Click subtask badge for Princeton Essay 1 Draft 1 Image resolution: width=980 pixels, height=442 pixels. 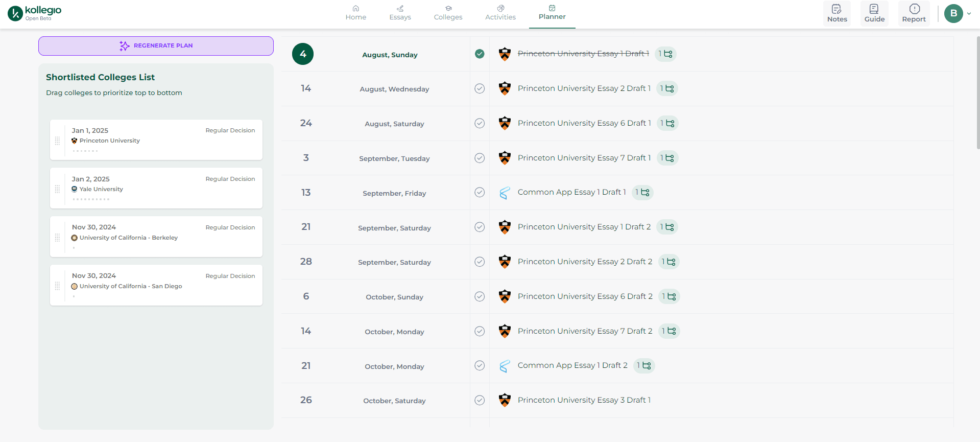point(665,54)
